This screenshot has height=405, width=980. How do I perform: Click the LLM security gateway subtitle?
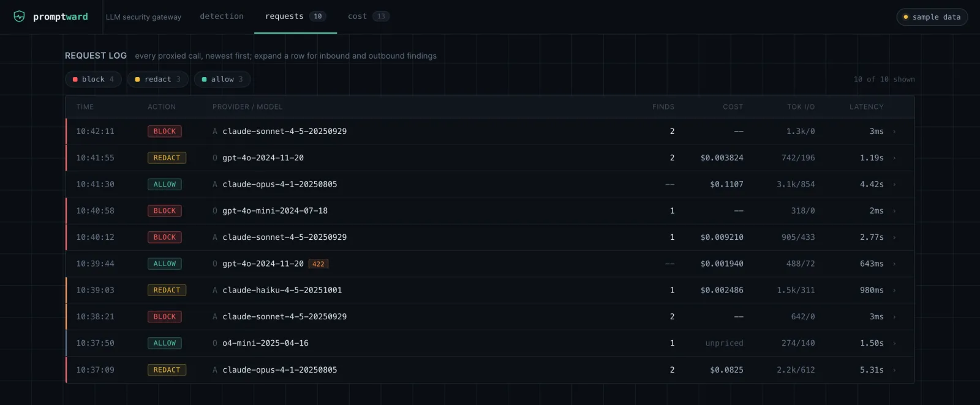pyautogui.click(x=143, y=17)
